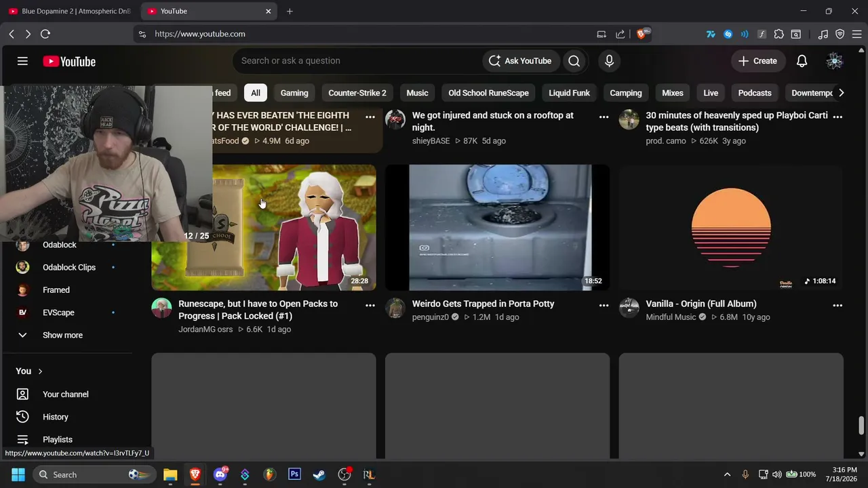868x488 pixels.
Task: Open a new browser tab
Action: [x=290, y=12]
